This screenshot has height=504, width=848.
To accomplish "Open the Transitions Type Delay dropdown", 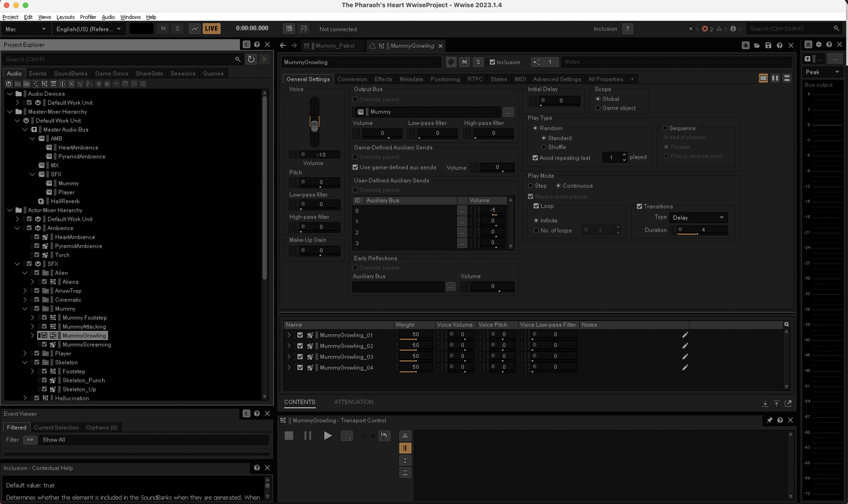I will pos(698,218).
